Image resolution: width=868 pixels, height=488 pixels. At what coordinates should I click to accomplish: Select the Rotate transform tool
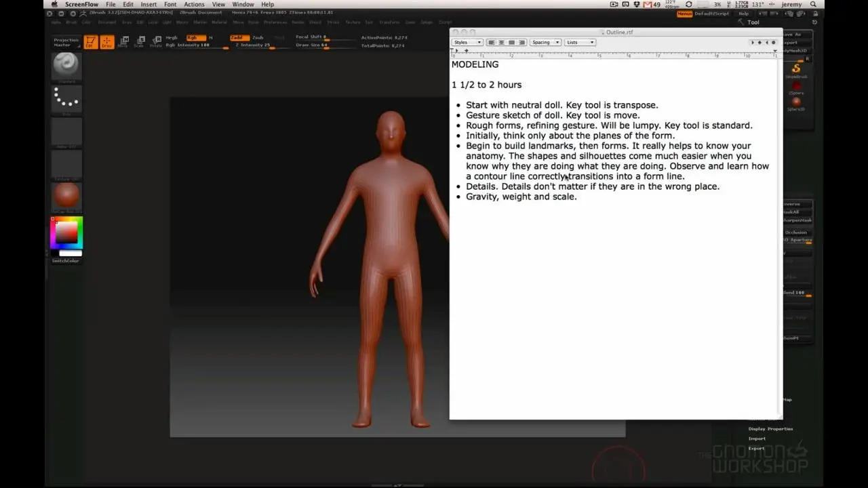(156, 42)
